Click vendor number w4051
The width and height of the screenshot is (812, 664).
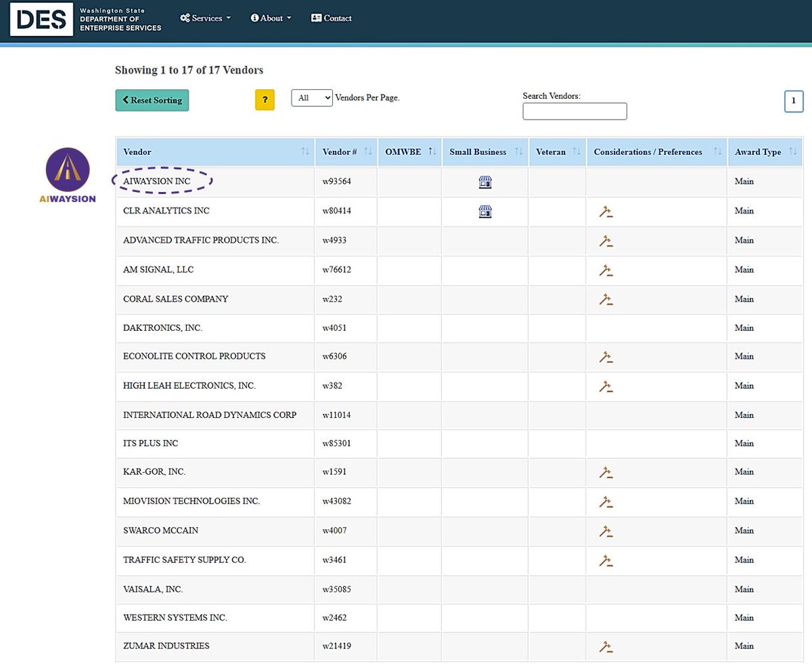[x=335, y=327]
